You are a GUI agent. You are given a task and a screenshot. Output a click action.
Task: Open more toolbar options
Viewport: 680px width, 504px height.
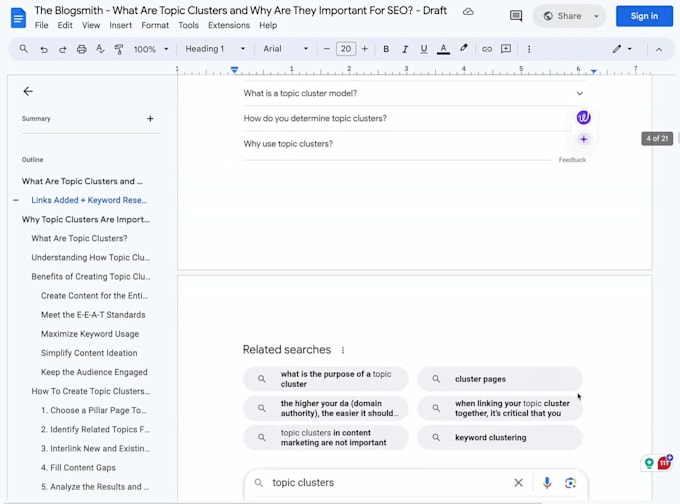point(529,49)
